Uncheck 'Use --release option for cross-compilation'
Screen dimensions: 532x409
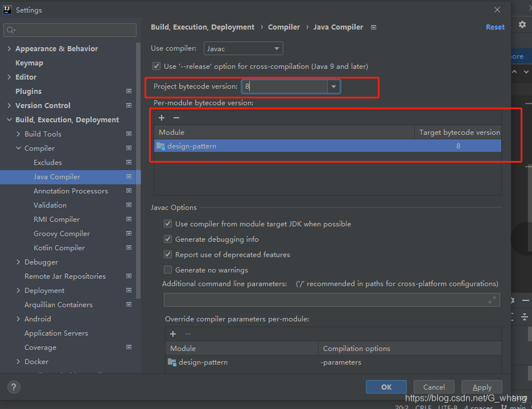[156, 66]
